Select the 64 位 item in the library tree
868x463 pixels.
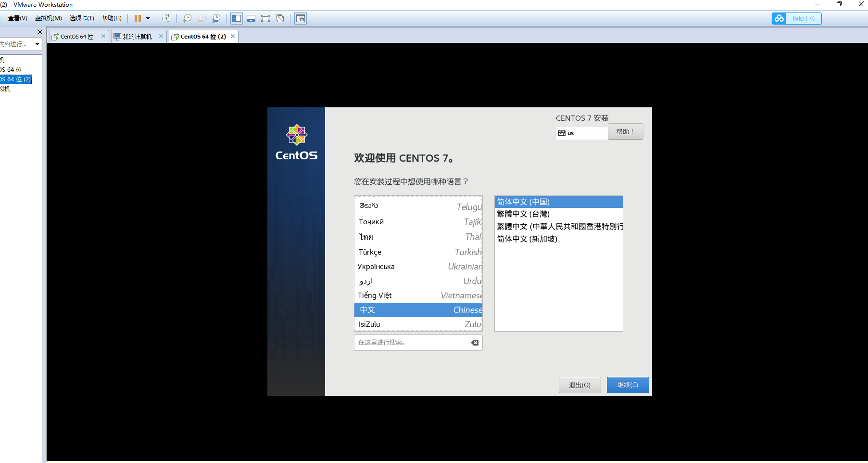click(11, 70)
